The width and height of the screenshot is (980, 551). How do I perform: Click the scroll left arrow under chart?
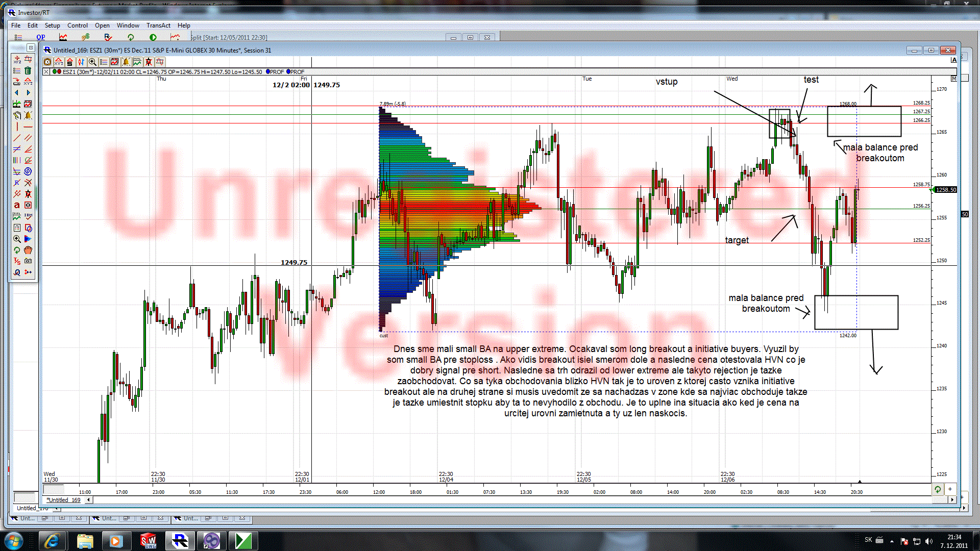(89, 500)
